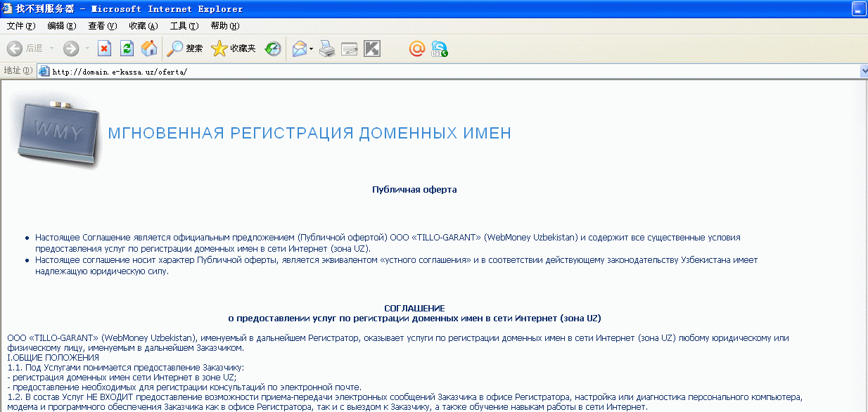Screen dimensions: 868x412
Task: Show browsing History clock icon
Action: click(x=273, y=49)
